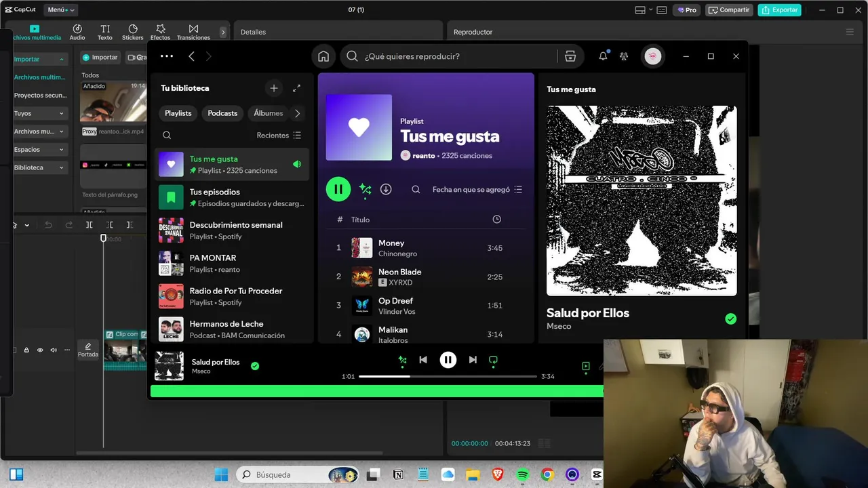Hide CapCut track with eye icon
This screenshot has height=488, width=868.
(40, 350)
